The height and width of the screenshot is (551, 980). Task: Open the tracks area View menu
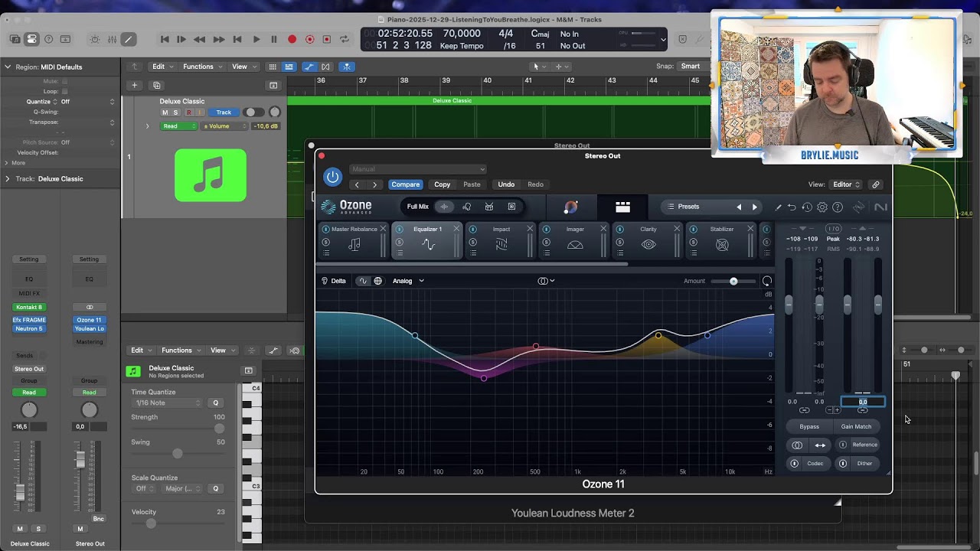point(243,67)
